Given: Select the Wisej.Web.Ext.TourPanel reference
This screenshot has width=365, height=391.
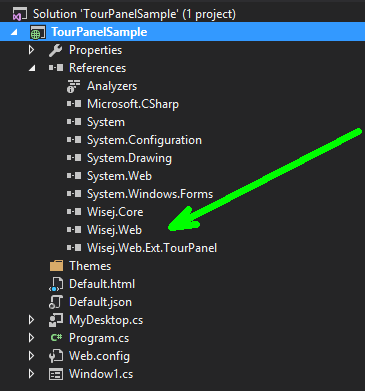Looking at the screenshot, I should coord(152,248).
